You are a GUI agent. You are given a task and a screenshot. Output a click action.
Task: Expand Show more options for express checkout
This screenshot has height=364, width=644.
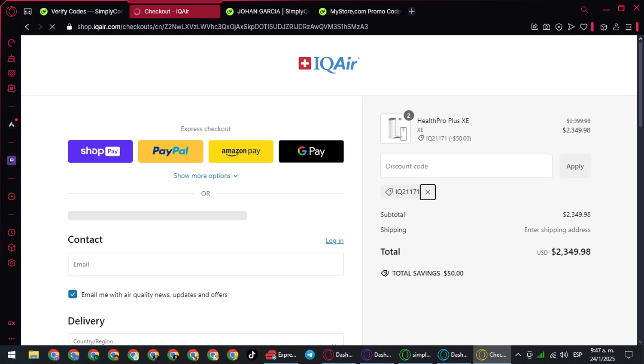click(206, 176)
